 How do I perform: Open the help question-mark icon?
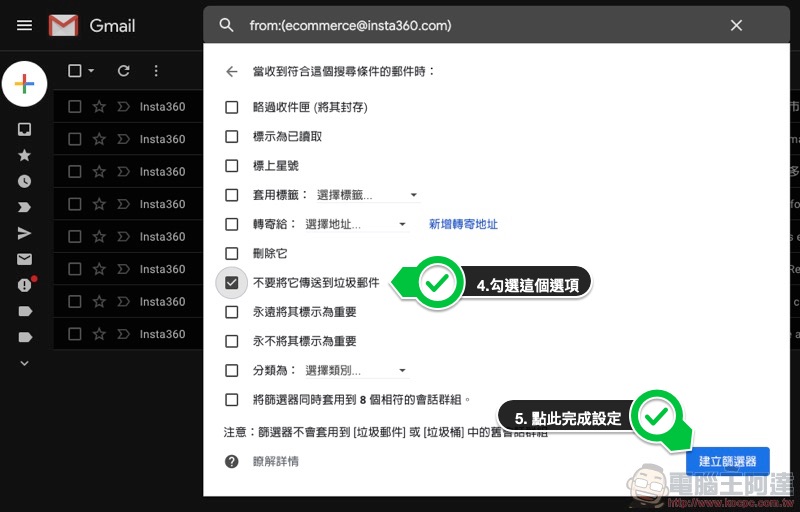point(232,462)
